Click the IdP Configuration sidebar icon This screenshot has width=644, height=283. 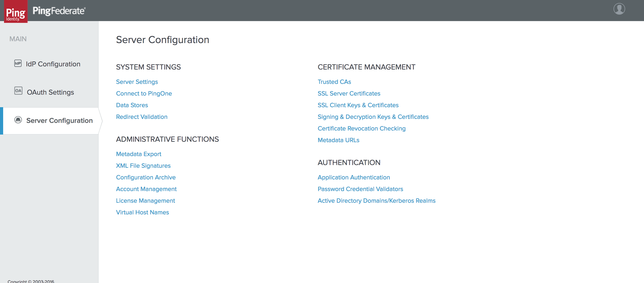pyautogui.click(x=18, y=63)
